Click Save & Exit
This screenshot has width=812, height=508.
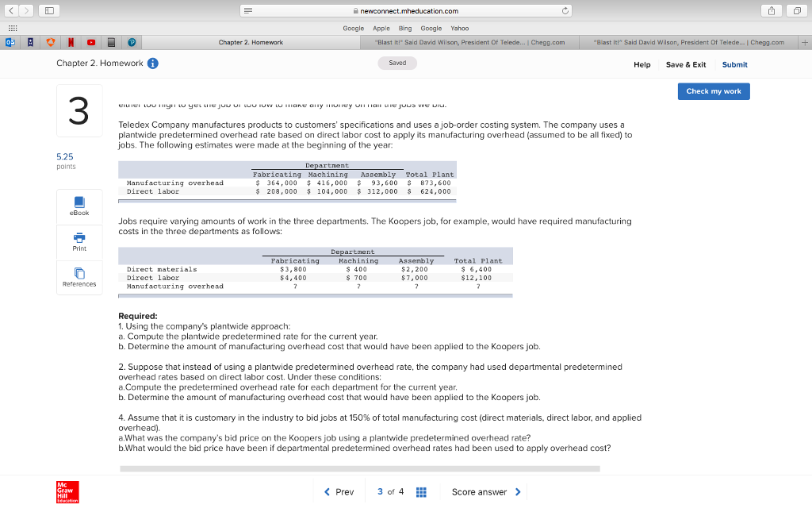coord(685,64)
